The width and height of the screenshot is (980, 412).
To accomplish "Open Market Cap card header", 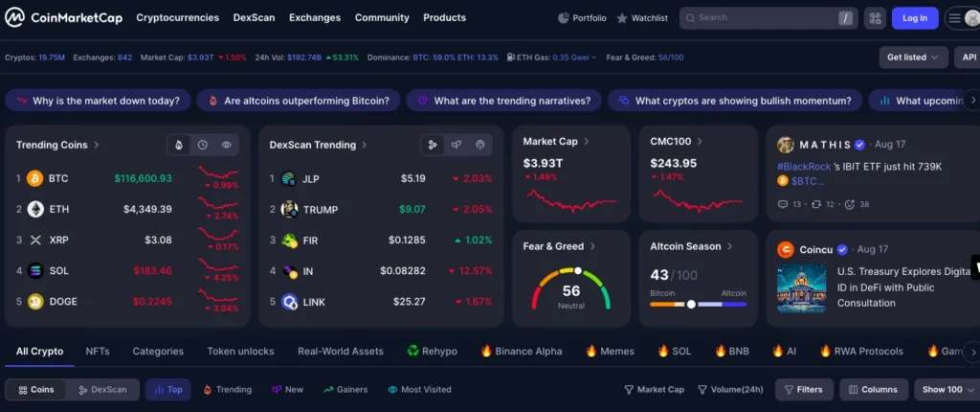I will (x=556, y=142).
